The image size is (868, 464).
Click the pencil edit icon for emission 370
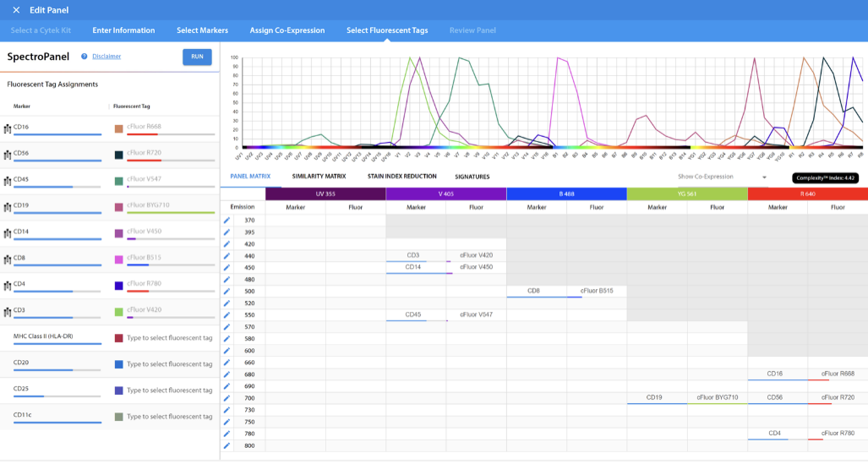click(227, 221)
